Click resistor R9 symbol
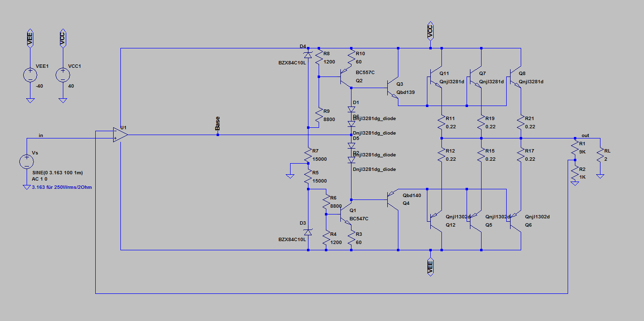The height and width of the screenshot is (321, 644). pos(319,115)
